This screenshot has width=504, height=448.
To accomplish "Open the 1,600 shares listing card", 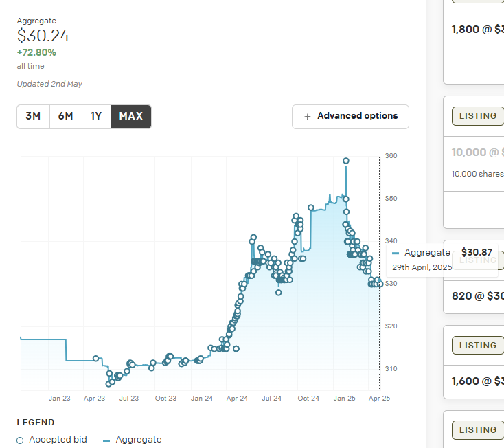I will point(474,381).
